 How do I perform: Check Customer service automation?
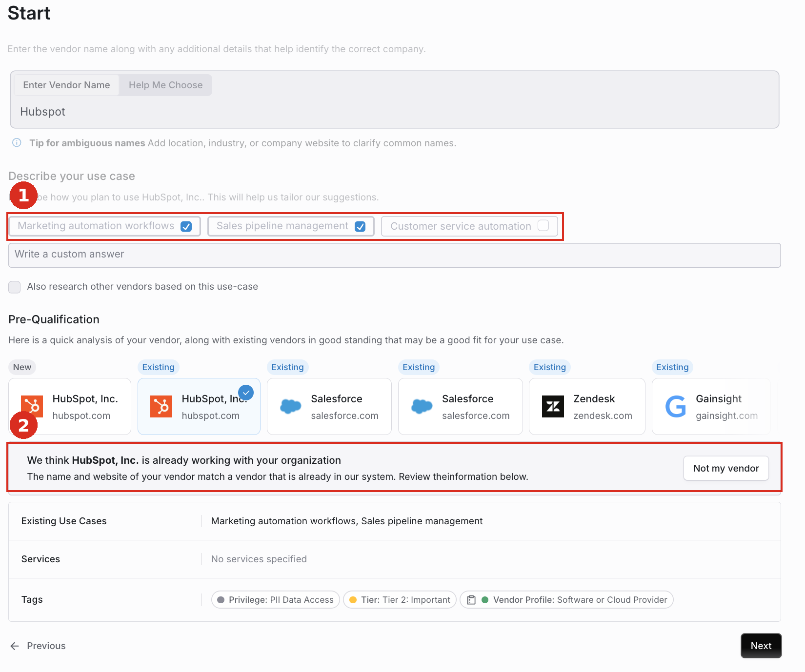[x=543, y=225]
